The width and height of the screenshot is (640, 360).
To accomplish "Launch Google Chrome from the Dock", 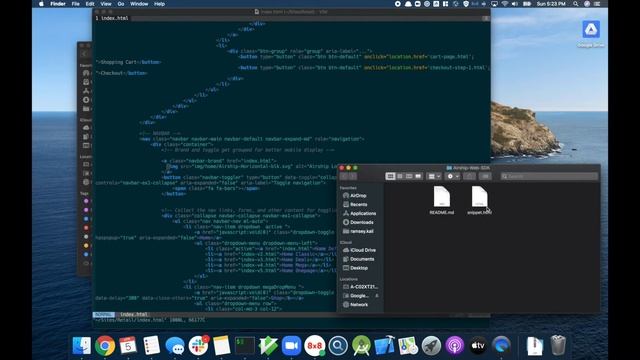I will click(x=105, y=346).
